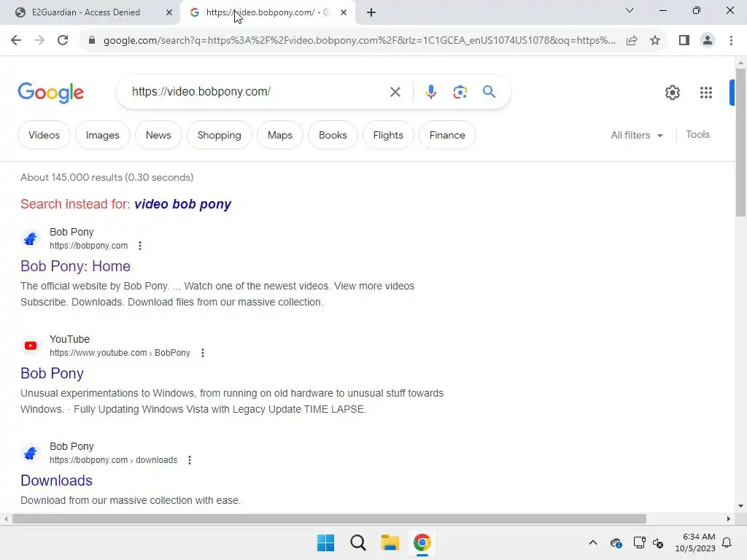The image size is (747, 560).
Task: Open the Chrome three-dot menu
Action: pos(731,41)
